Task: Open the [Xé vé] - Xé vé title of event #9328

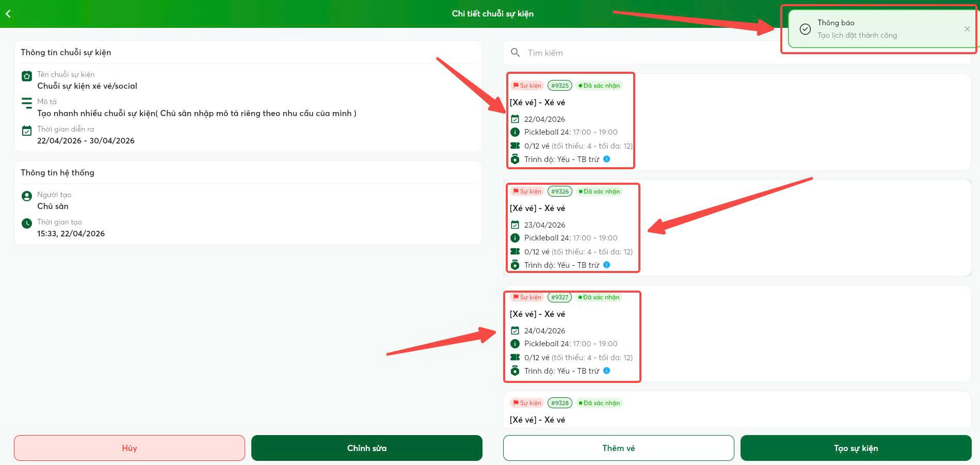Action: [537, 420]
